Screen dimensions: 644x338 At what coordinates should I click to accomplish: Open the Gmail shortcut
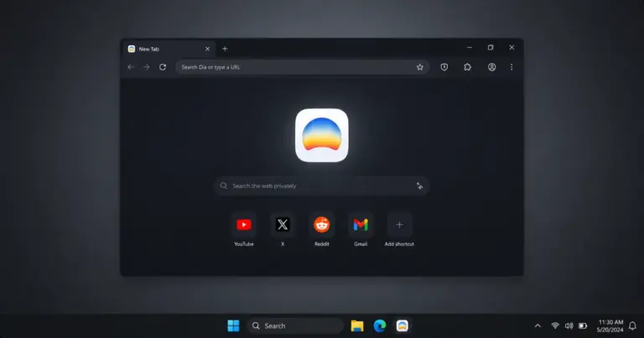coord(361,229)
